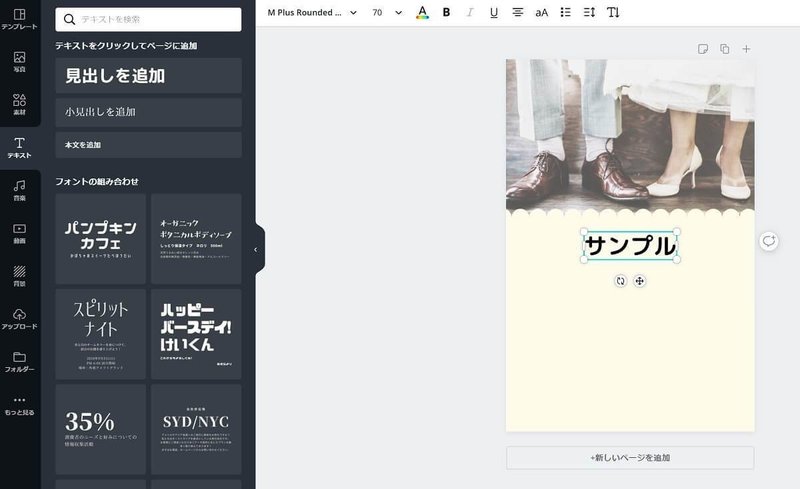
Task: Open the M Plus Rounded font dropdown
Action: [312, 13]
